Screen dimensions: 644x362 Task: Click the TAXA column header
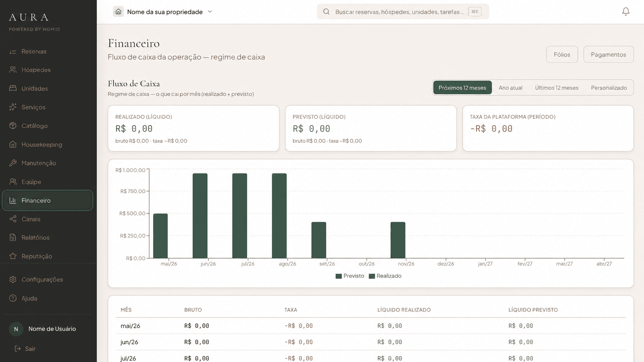pos(291,310)
